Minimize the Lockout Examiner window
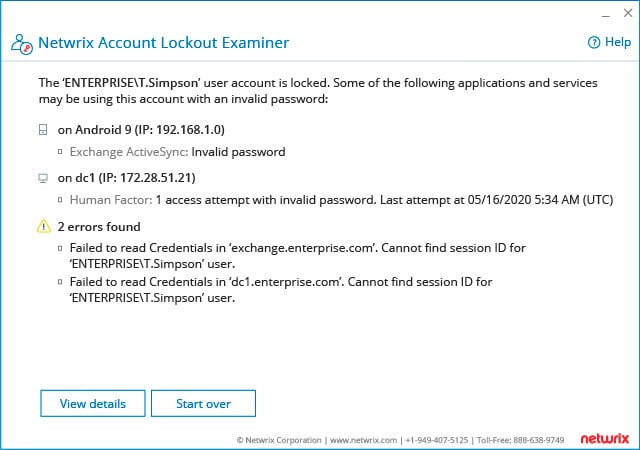This screenshot has height=450, width=640. tap(606, 14)
